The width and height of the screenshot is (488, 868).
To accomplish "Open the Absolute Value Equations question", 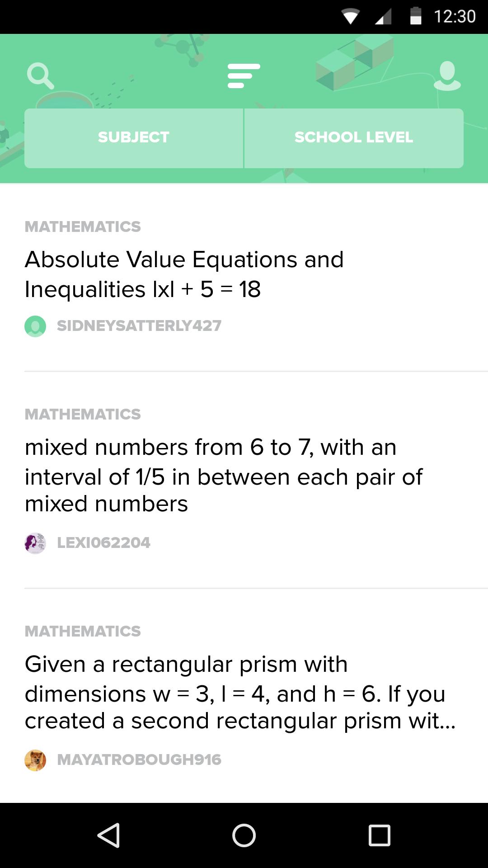I will click(x=184, y=274).
